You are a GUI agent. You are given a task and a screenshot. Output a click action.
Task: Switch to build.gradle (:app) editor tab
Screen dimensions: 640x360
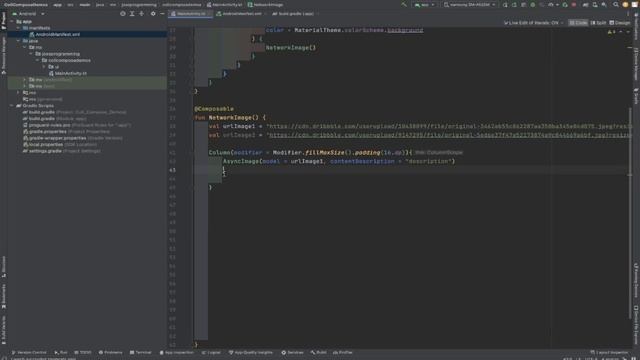coord(296,14)
